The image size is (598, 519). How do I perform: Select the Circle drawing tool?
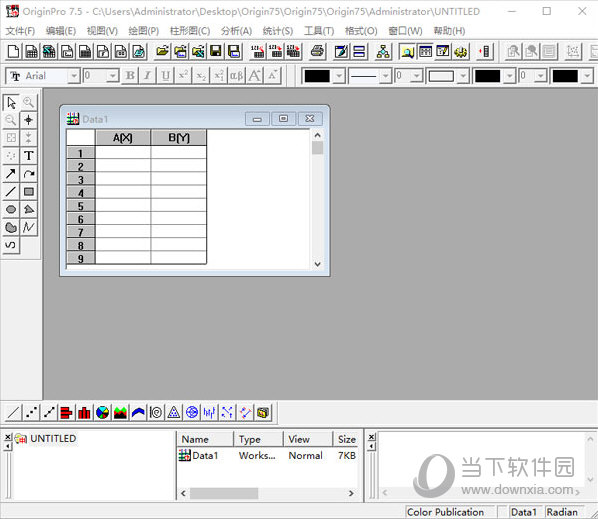tap(11, 209)
